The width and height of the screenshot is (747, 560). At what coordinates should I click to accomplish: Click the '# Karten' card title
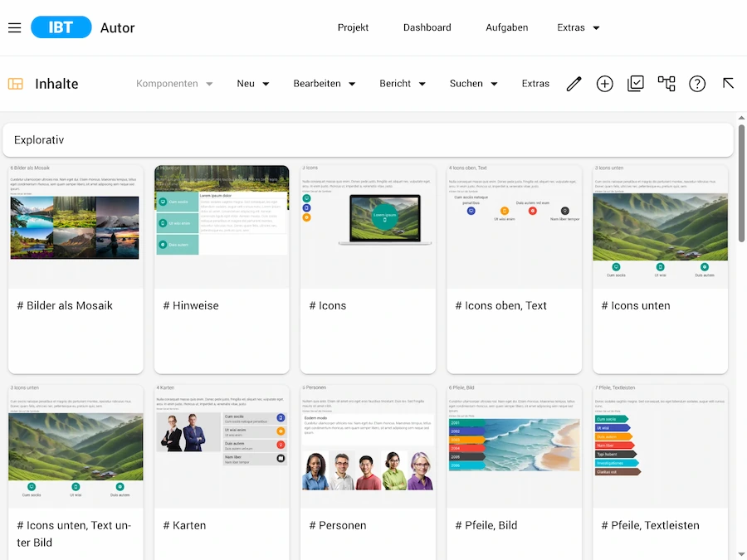tap(184, 526)
